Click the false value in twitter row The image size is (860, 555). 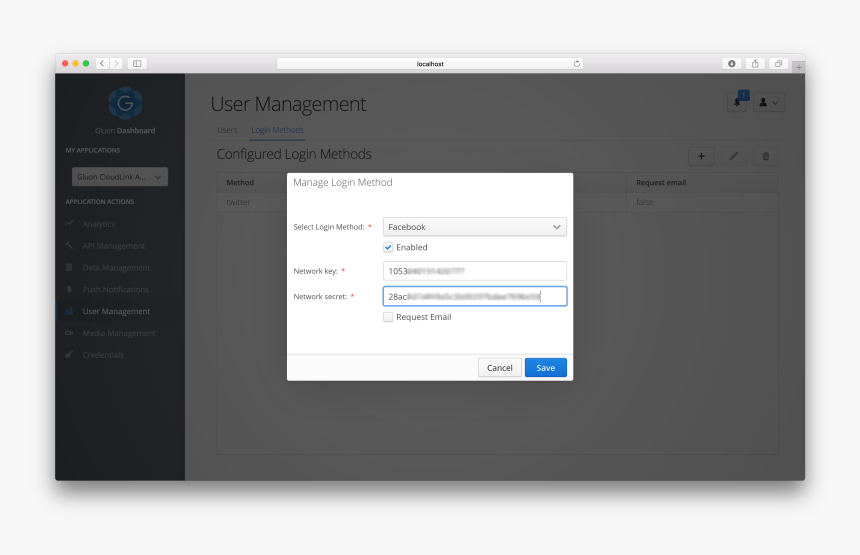pyautogui.click(x=644, y=202)
